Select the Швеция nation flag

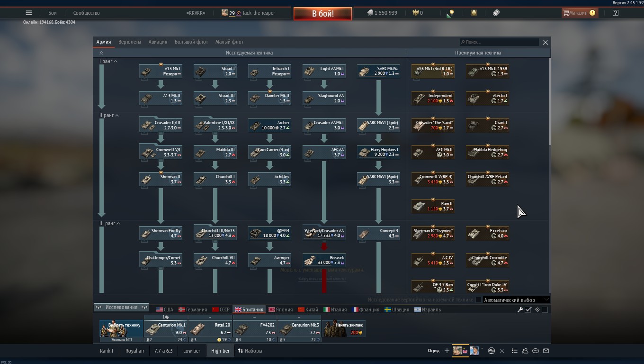pos(397,309)
